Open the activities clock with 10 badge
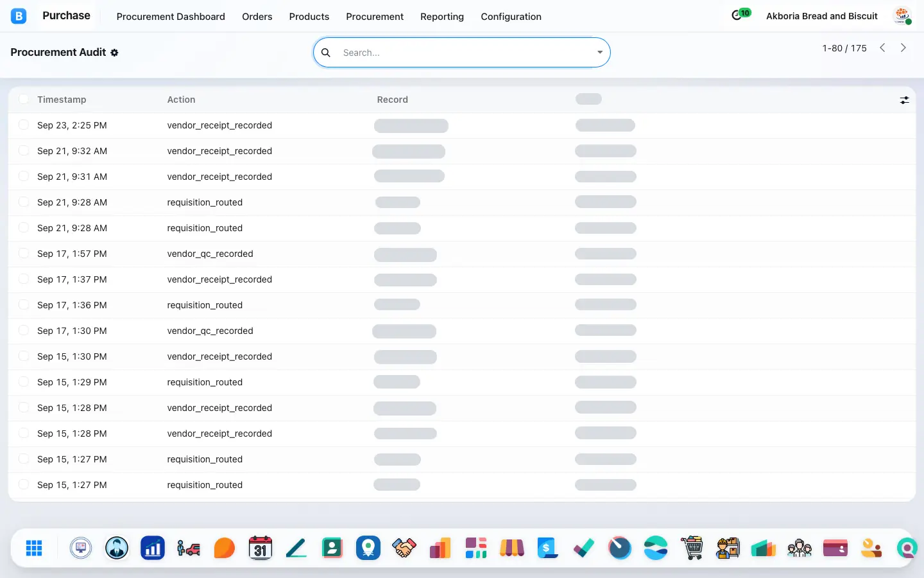924x578 pixels. 740,15
